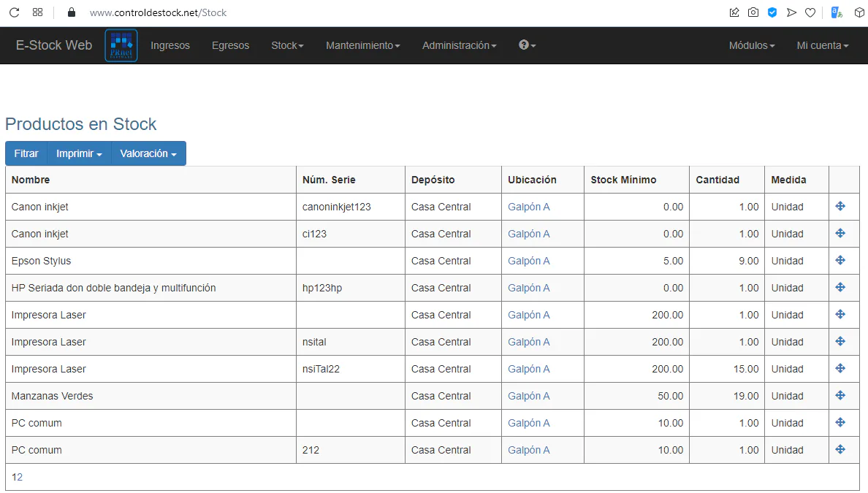Click move icon for canoninkjet123 row
The height and width of the screenshot is (493, 868).
point(840,207)
